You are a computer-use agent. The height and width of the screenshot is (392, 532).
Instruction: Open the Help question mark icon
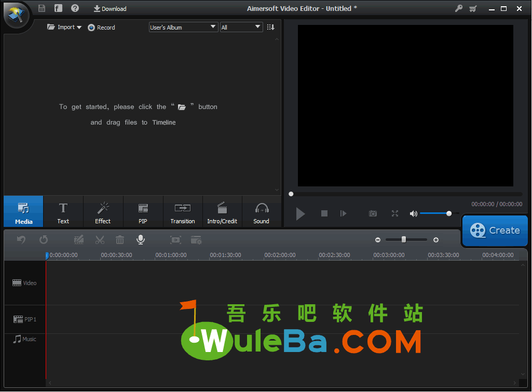pyautogui.click(x=75, y=8)
